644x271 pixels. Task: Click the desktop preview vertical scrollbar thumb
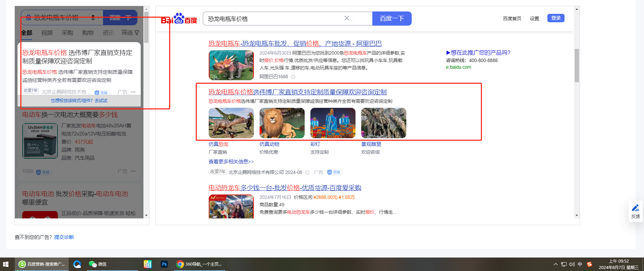pos(577,66)
